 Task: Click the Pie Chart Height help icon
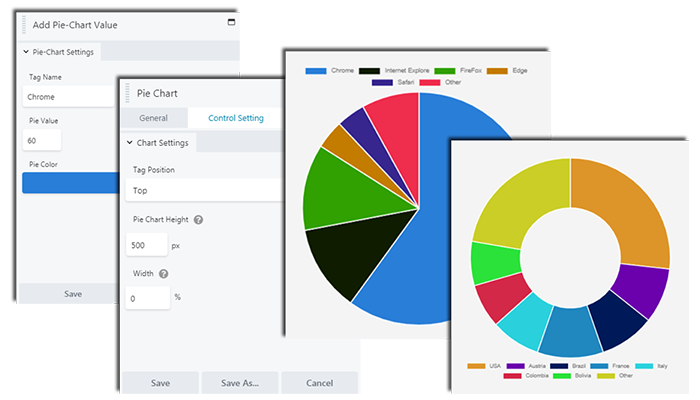click(198, 219)
